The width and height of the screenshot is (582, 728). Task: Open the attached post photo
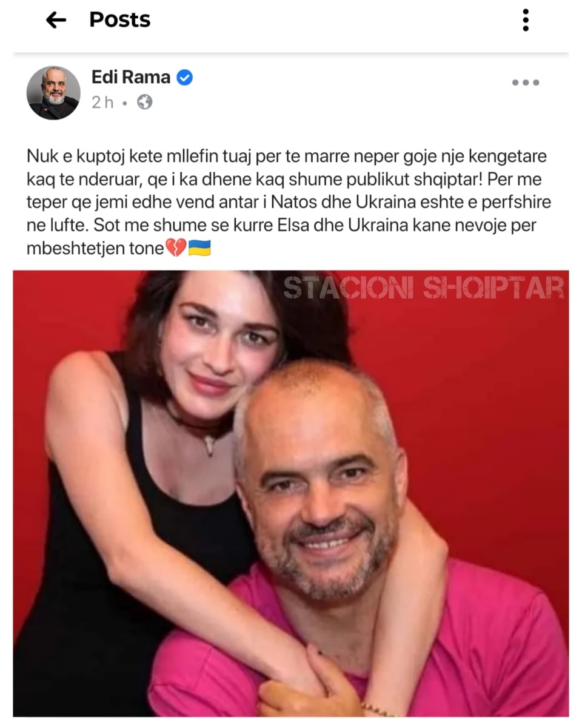point(291,493)
